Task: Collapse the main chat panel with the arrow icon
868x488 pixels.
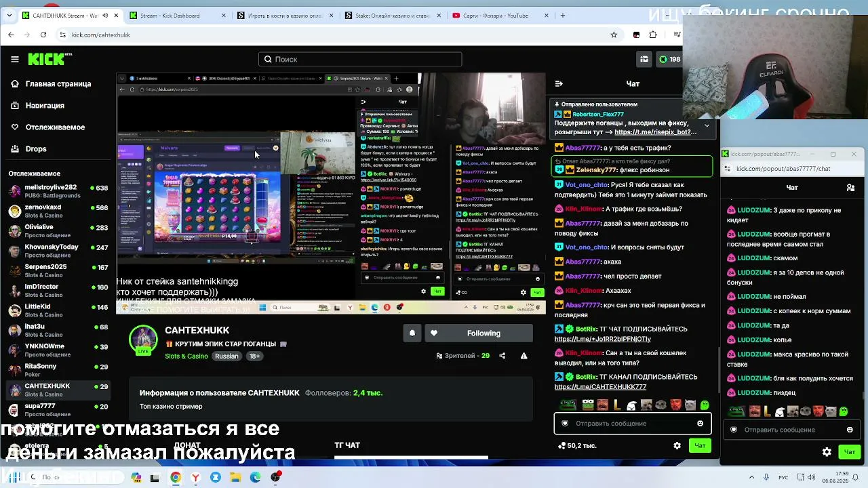Action: coord(559,83)
